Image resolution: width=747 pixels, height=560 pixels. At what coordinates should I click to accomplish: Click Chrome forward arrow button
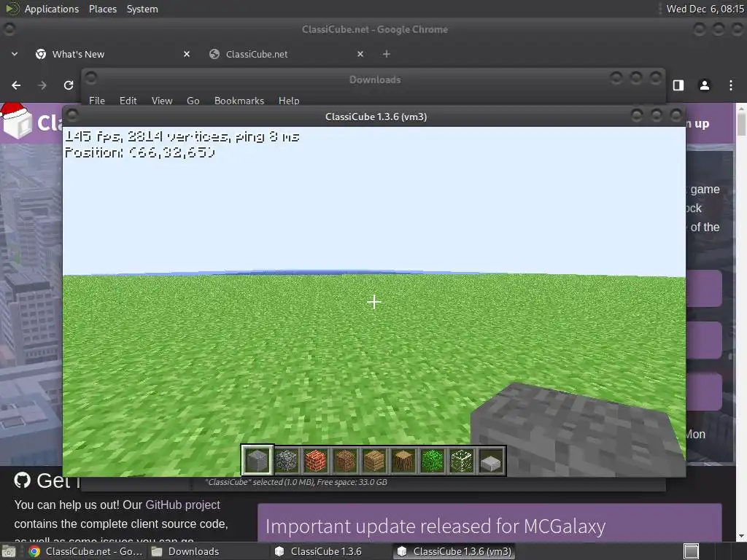click(42, 85)
